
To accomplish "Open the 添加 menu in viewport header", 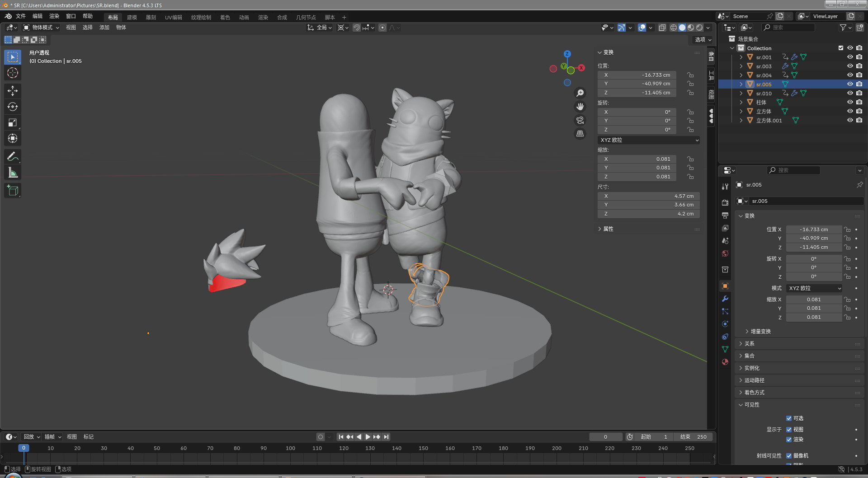I will tap(104, 28).
